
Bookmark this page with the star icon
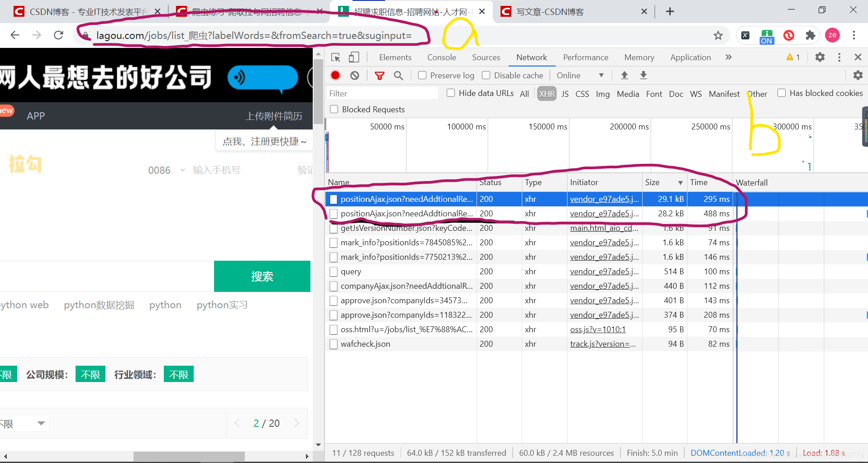[x=718, y=35]
